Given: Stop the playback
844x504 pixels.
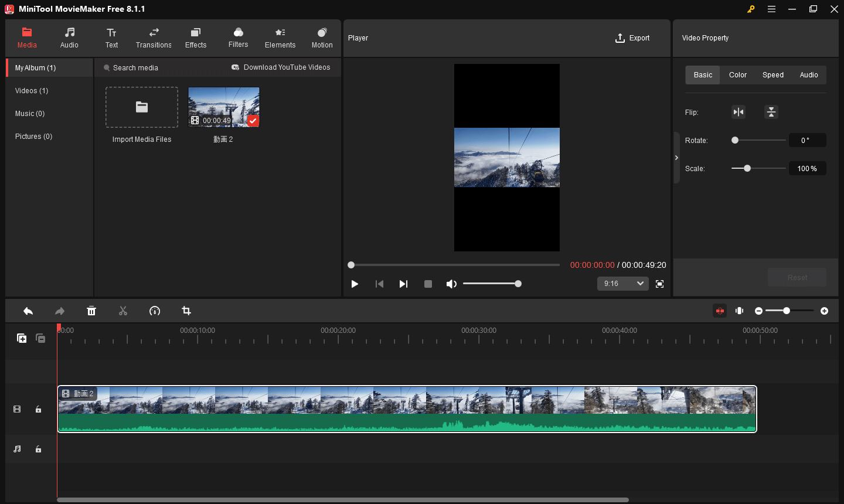Looking at the screenshot, I should point(428,284).
